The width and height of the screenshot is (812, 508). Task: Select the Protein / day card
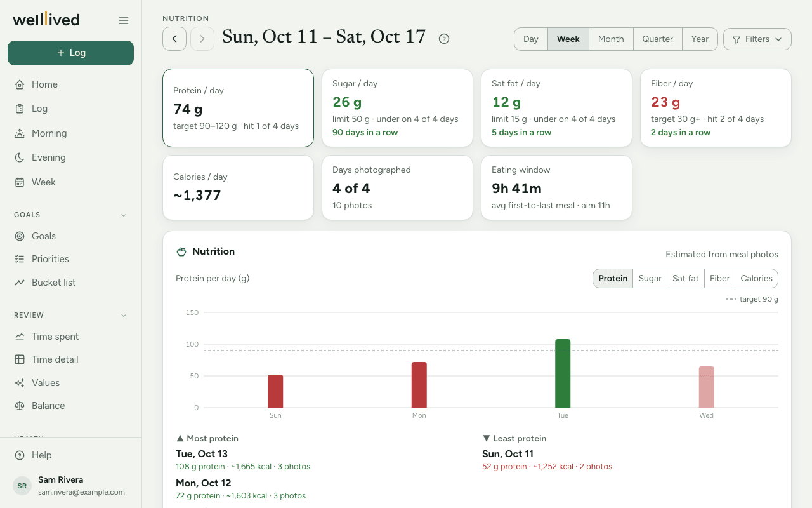238,108
